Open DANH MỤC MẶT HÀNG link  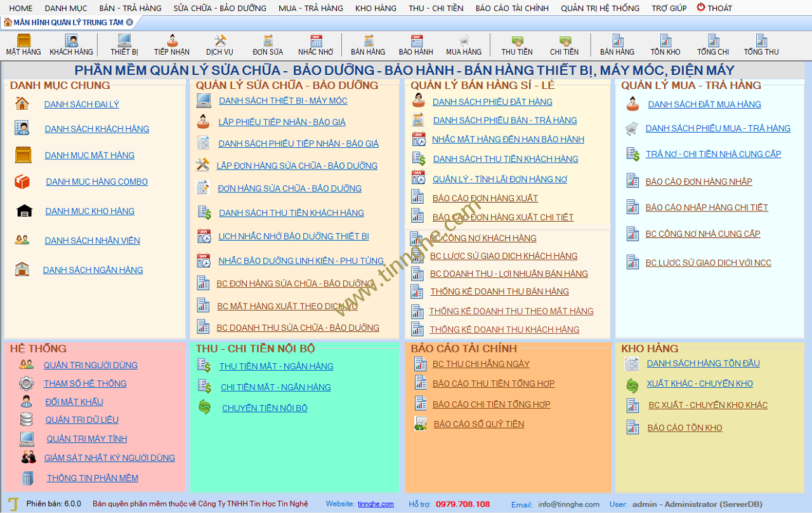click(89, 156)
